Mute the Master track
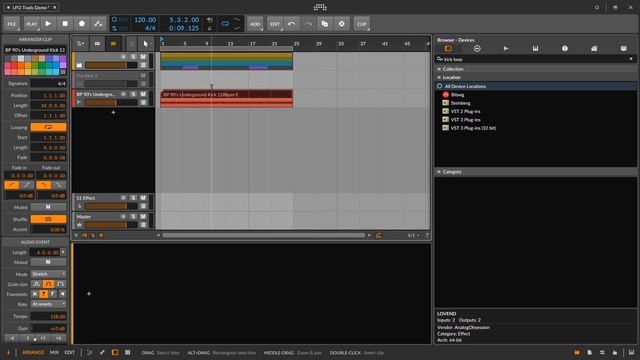Viewport: 640px width, 360px height. [143, 217]
